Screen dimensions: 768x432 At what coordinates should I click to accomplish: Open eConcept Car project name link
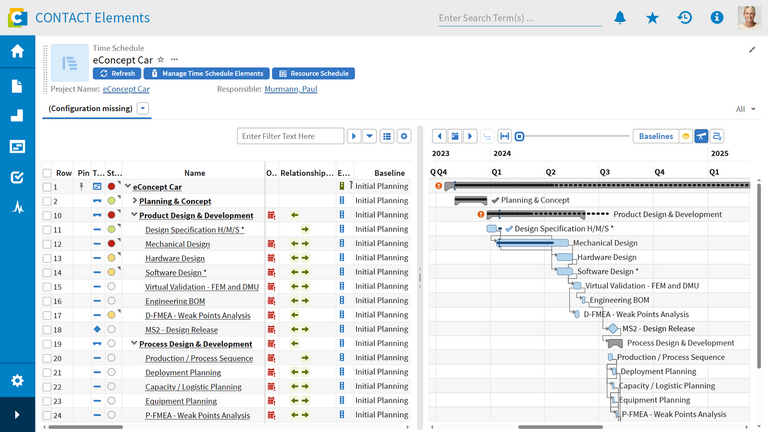(126, 89)
